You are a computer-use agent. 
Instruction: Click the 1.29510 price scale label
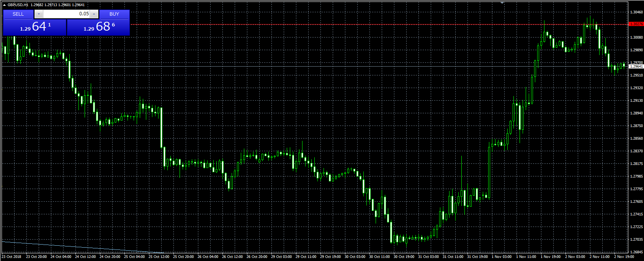(636, 75)
